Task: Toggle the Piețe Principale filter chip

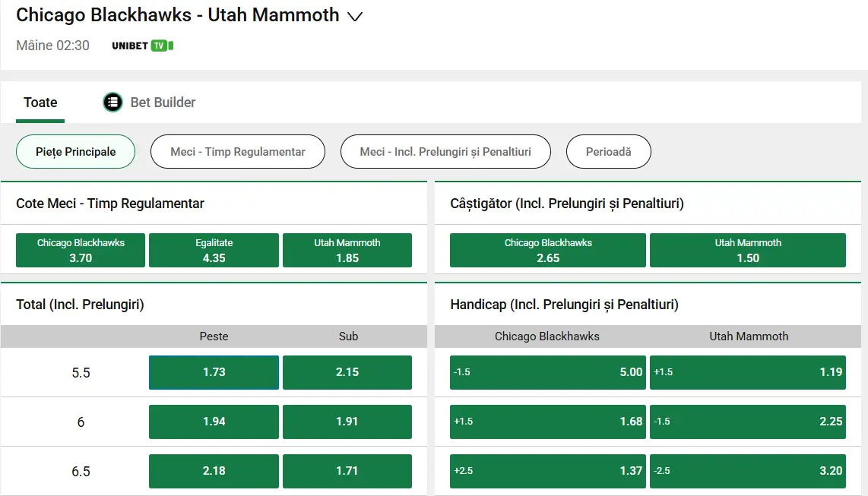Action: pyautogui.click(x=75, y=151)
